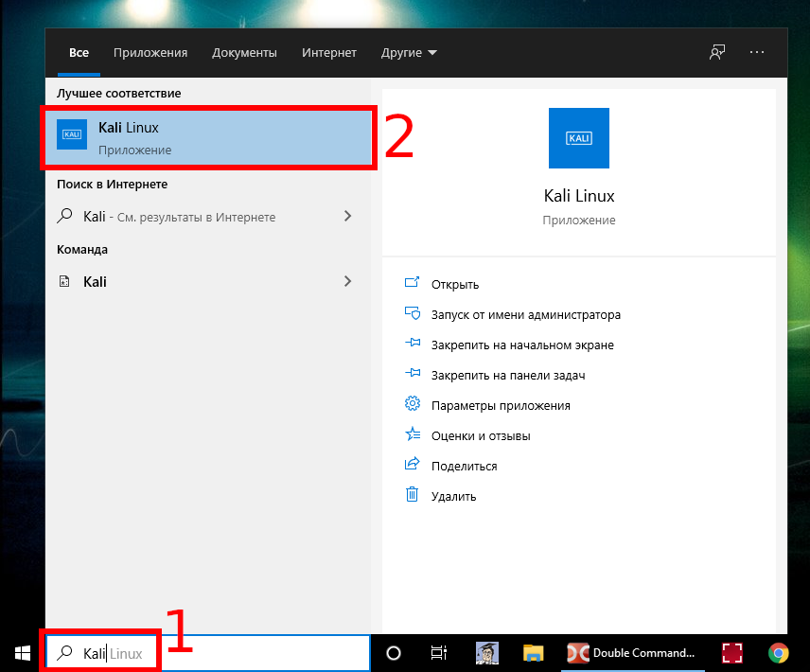Click the large Kali Linux app tile

[x=578, y=138]
